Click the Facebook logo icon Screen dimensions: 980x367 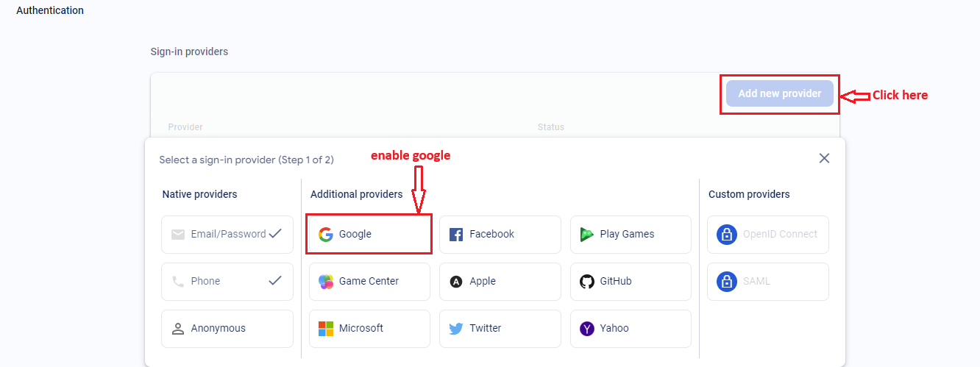tap(456, 235)
